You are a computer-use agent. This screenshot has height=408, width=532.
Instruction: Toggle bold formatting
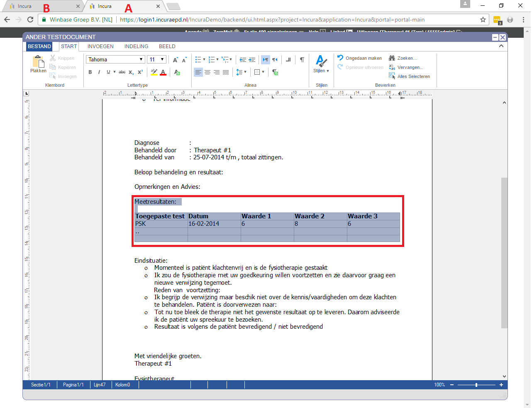[x=90, y=72]
